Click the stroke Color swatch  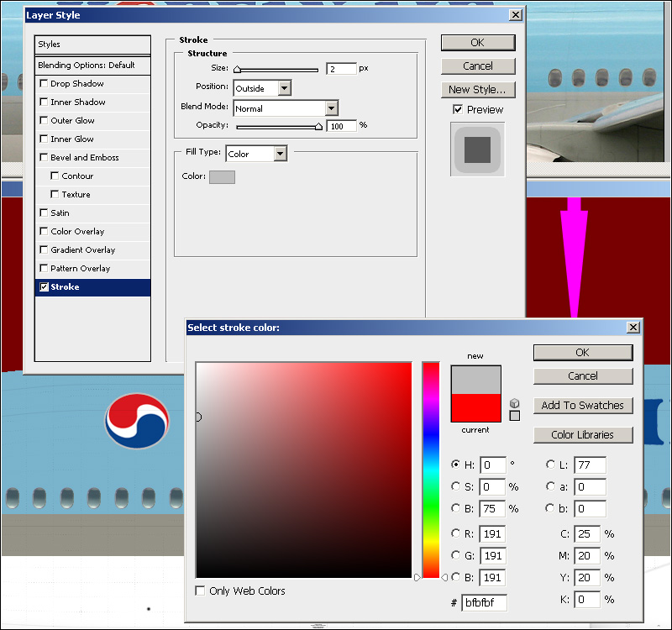(222, 176)
